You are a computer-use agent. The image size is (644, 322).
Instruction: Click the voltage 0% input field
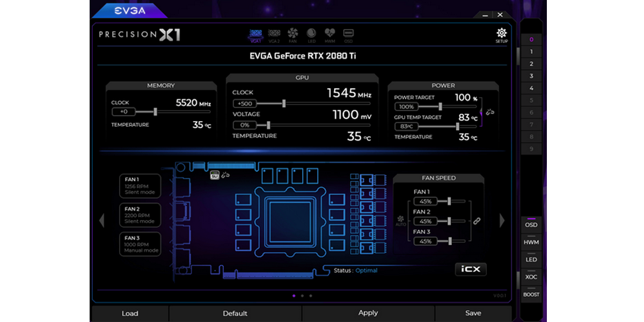[245, 125]
